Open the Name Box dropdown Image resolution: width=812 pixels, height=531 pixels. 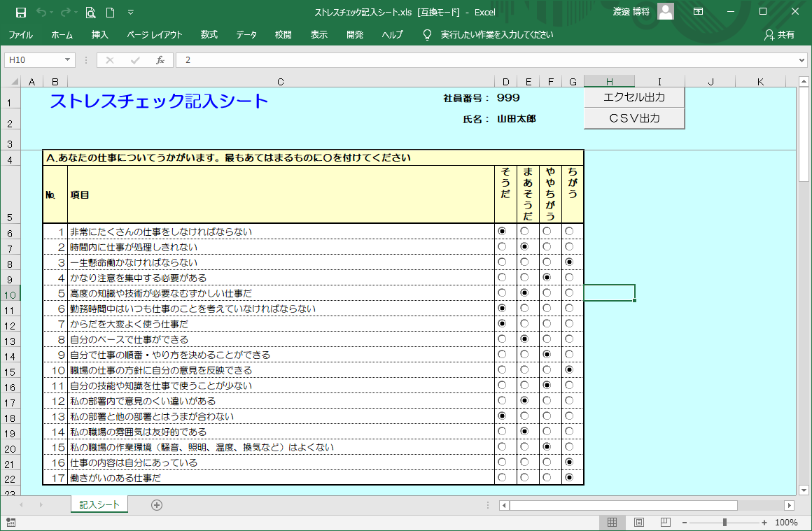click(66, 59)
